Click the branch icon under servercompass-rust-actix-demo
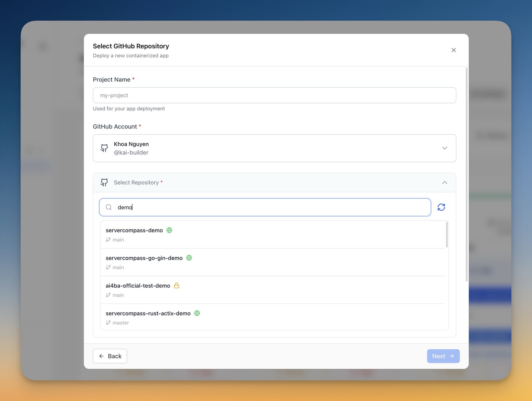 point(108,322)
